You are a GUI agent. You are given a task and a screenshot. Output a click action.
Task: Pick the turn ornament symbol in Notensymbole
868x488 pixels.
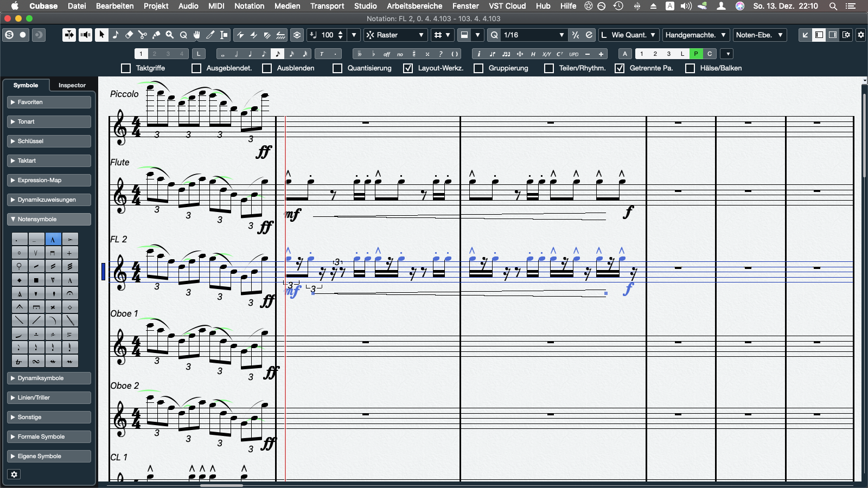(36, 361)
